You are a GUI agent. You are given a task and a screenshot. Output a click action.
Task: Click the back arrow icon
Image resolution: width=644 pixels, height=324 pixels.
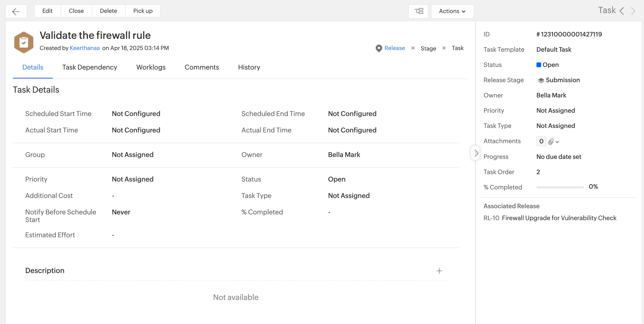(x=16, y=11)
